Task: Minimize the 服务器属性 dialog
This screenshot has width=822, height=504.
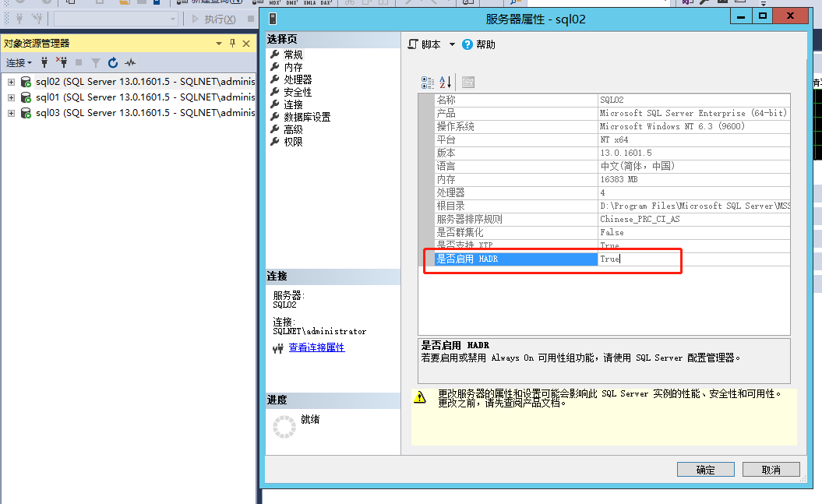Action: pos(741,17)
